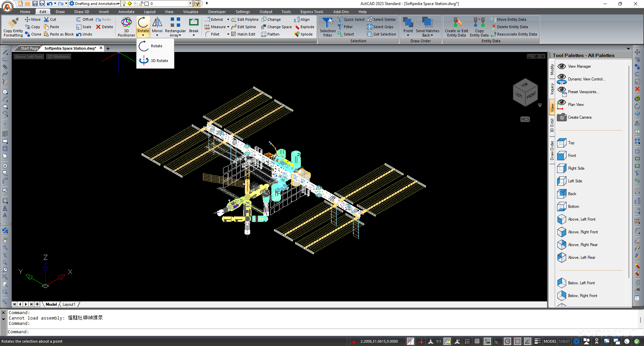Screen dimensions: 644x346
Task: Open settings gear in the status bar
Action: click(577, 341)
